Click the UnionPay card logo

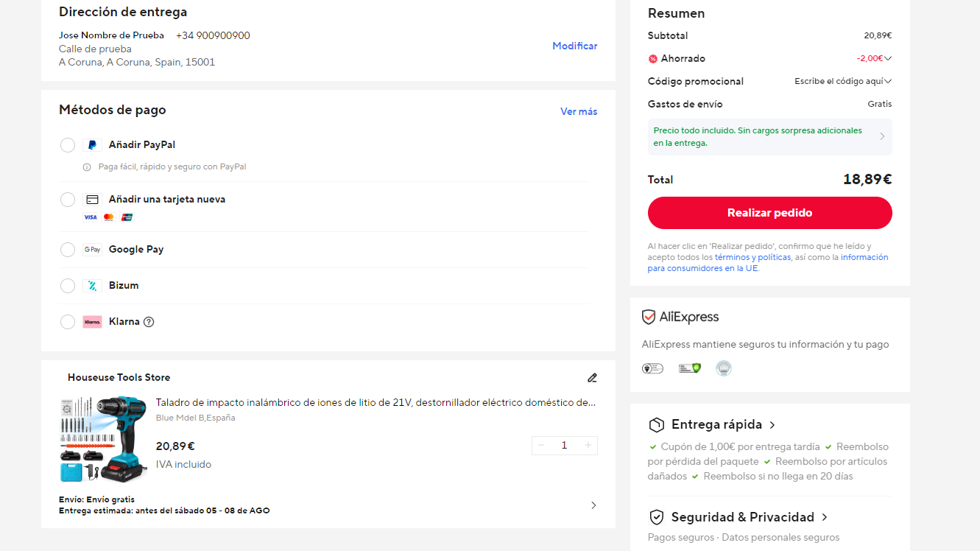click(127, 217)
